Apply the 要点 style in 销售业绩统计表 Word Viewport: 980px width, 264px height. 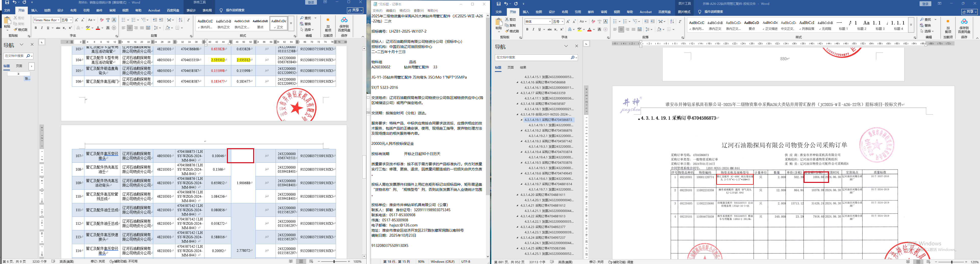coord(260,23)
